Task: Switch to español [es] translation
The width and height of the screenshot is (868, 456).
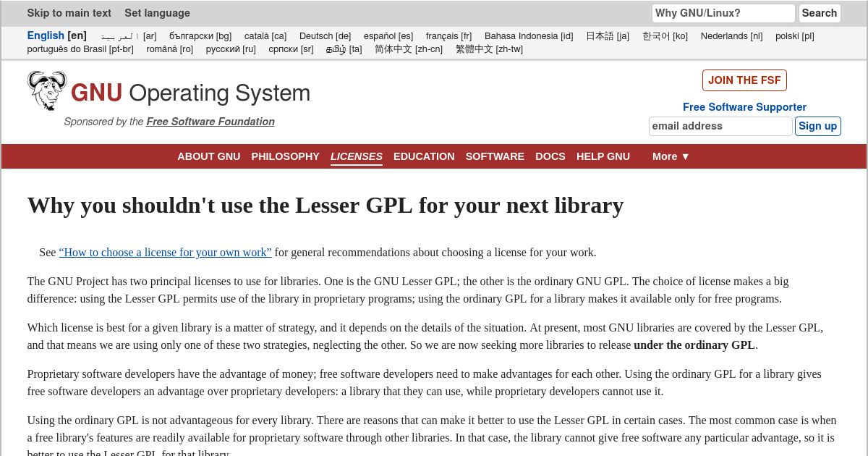Action: 388,36
